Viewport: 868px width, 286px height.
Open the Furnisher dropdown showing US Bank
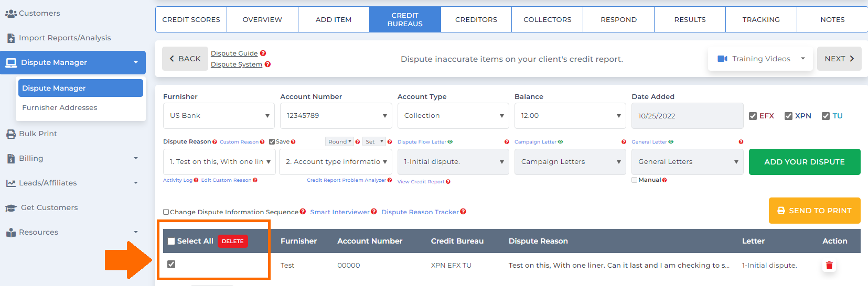[219, 116]
